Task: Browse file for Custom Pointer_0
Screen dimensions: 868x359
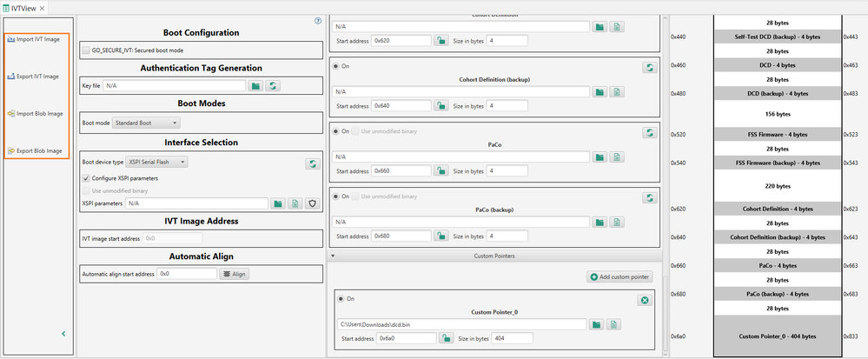Action: click(x=596, y=324)
